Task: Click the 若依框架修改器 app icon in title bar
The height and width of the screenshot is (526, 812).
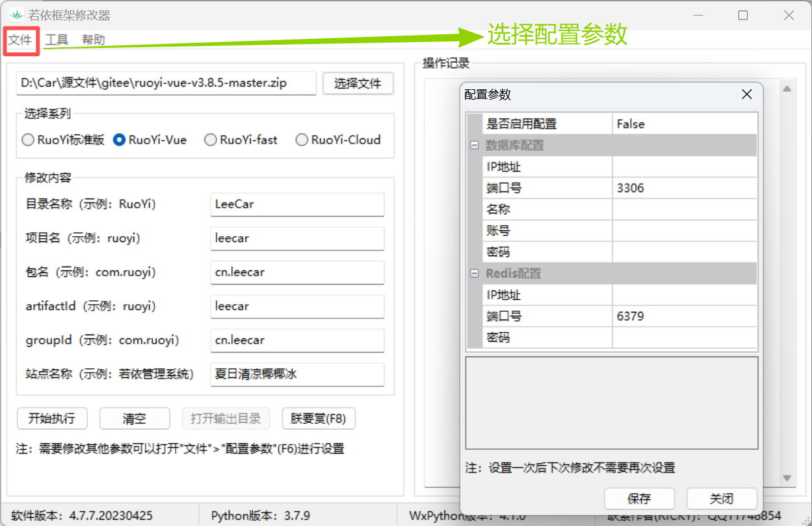Action: pyautogui.click(x=16, y=15)
